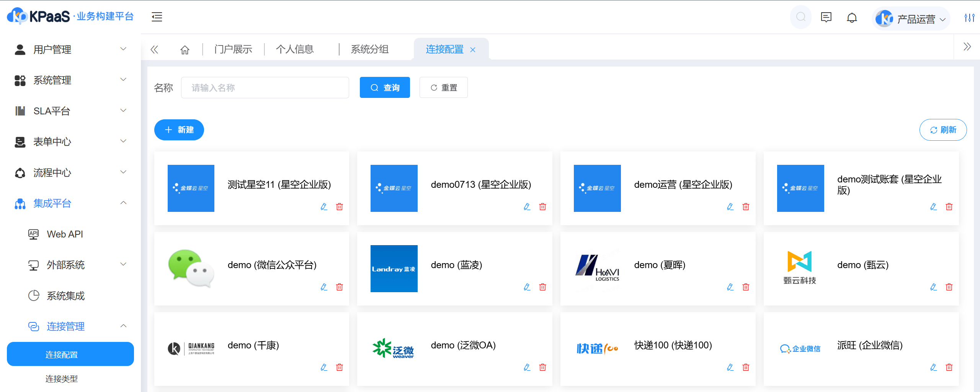
Task: Collapse the sidebar with the menu fold icon
Action: [157, 17]
